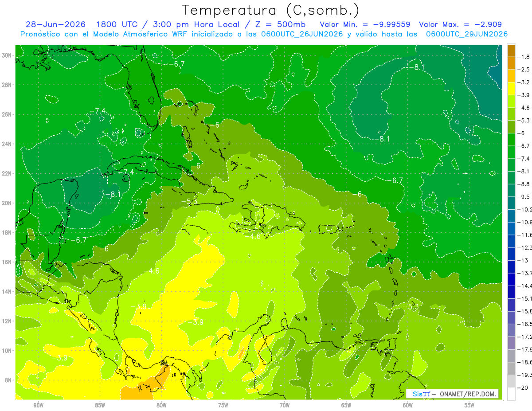This screenshot has width=532, height=411.
Task: Click '-3.9' contour label near 10N 90W
Action: (x=60, y=358)
